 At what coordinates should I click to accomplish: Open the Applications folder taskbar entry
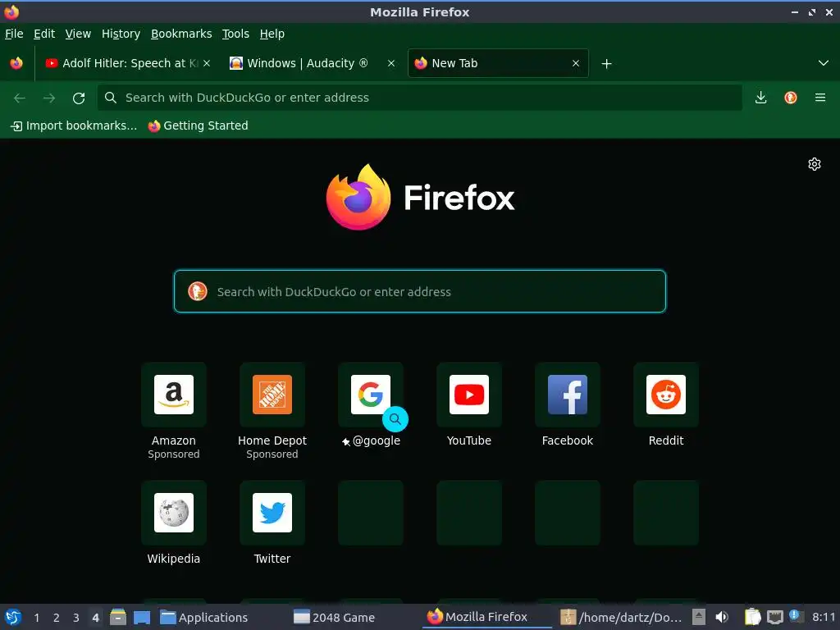(x=204, y=617)
